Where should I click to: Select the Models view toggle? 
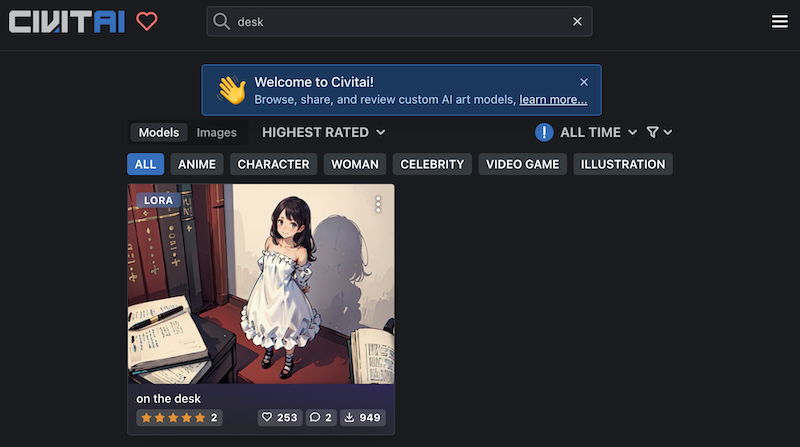tap(159, 132)
